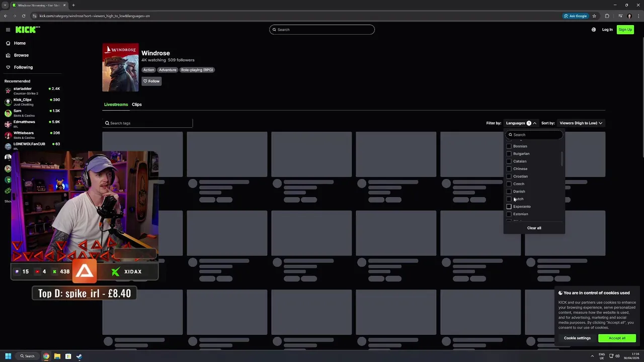This screenshot has width=644, height=362.
Task: Check the Bosnian language checkbox
Action: [x=509, y=146]
